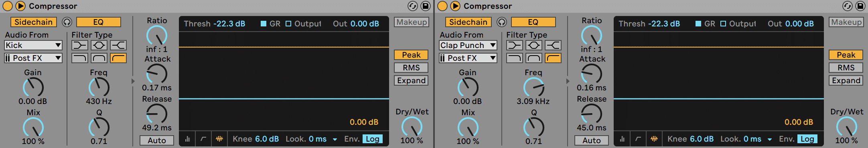
Task: Click the sidechain headphones listen icon on left compressor
Action: click(x=67, y=22)
